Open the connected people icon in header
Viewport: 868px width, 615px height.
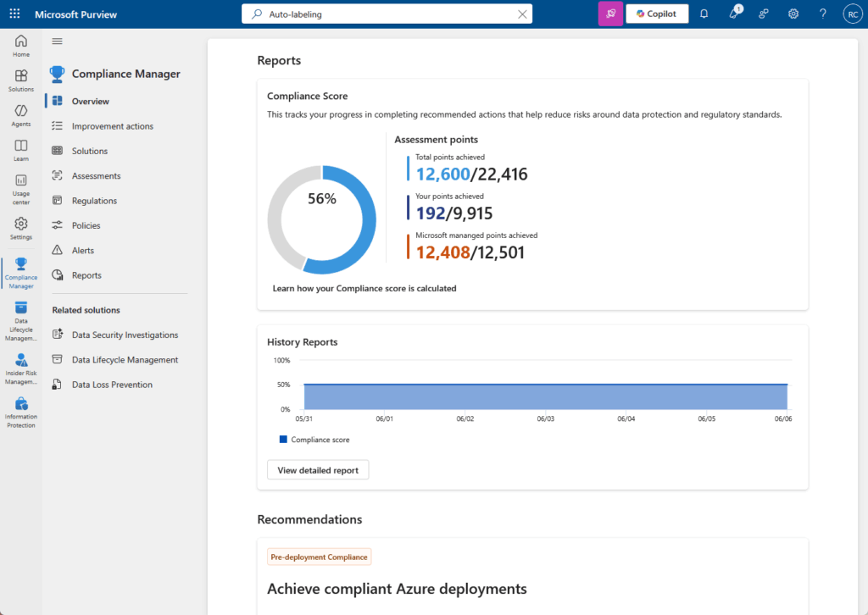[x=764, y=14]
